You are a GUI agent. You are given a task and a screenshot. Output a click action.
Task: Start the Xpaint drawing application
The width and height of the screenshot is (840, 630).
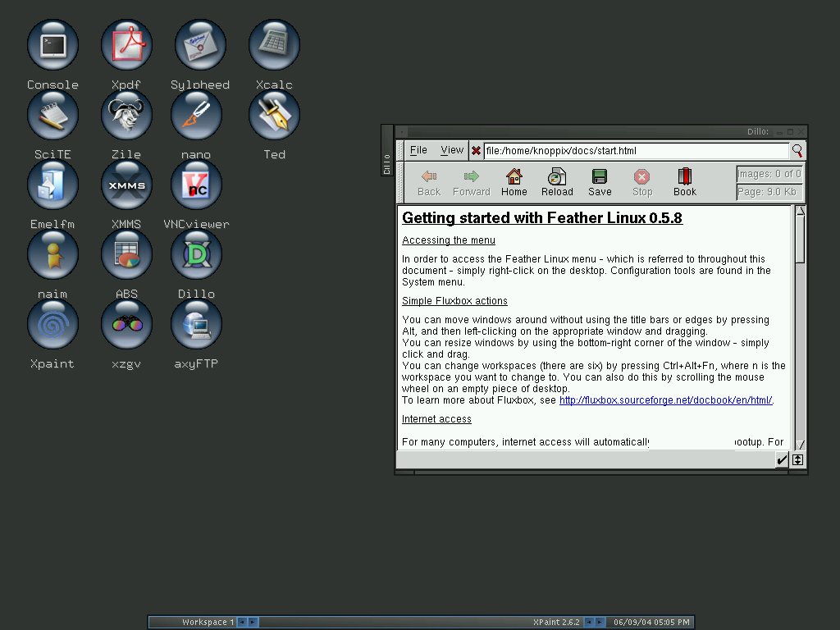(52, 323)
